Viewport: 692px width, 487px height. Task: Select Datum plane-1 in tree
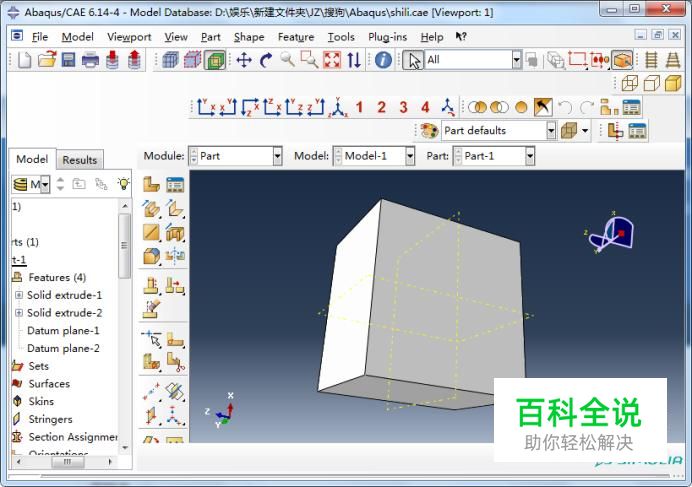pos(63,330)
